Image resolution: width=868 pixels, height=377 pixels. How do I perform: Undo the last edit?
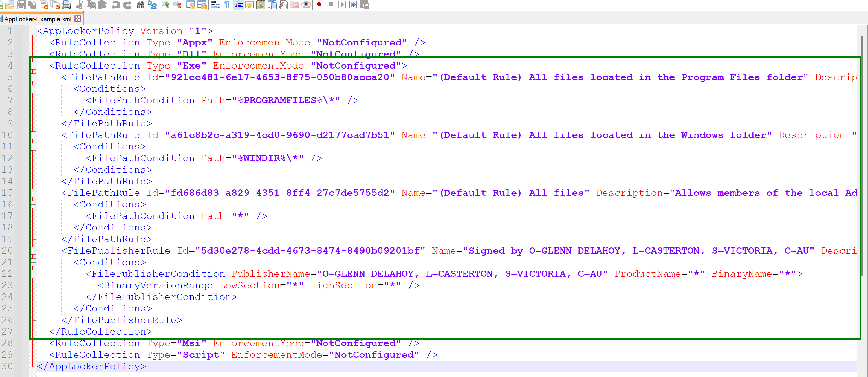pyautogui.click(x=116, y=5)
